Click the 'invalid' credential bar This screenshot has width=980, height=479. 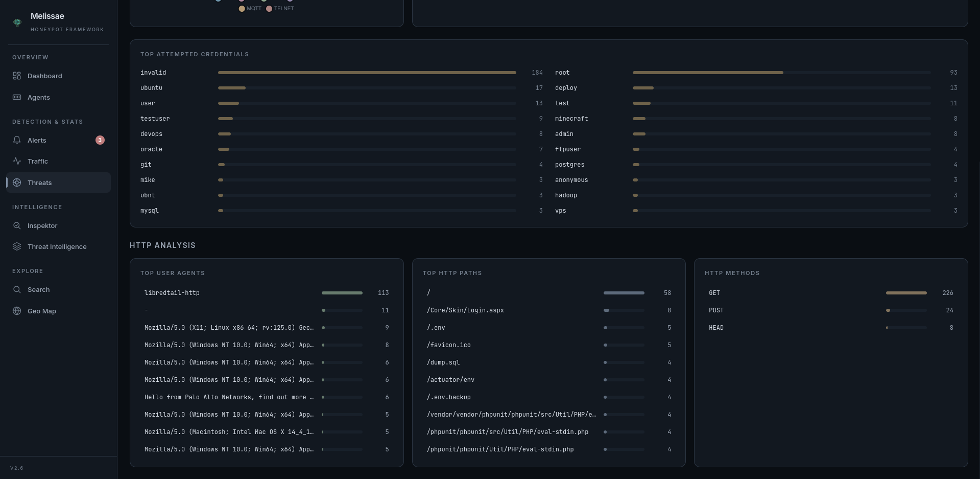[367, 73]
